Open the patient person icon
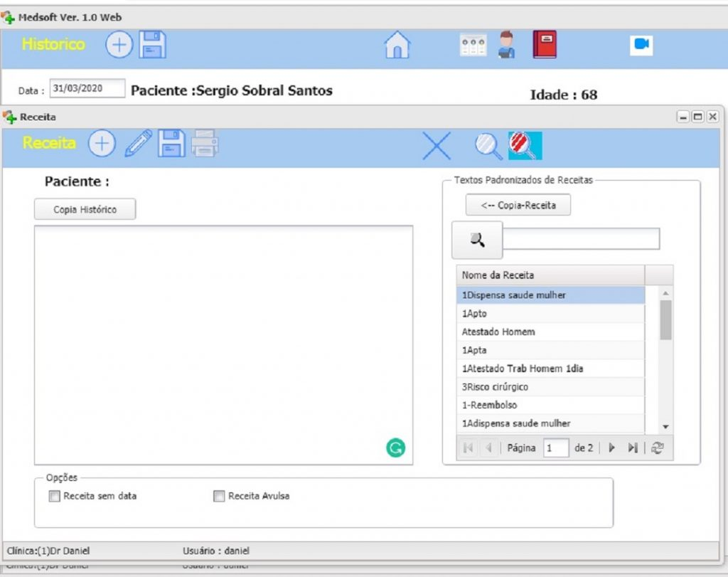This screenshot has height=577, width=728. click(506, 45)
